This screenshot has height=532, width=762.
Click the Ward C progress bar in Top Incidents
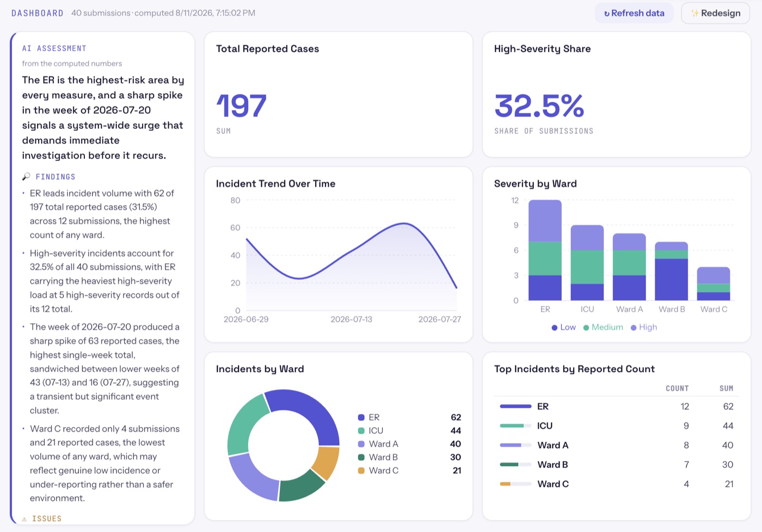[515, 484]
